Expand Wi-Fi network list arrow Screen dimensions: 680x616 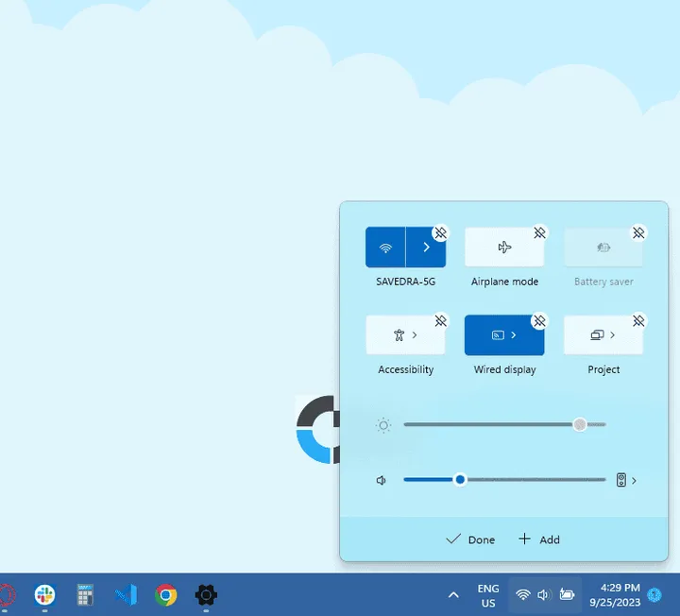426,248
